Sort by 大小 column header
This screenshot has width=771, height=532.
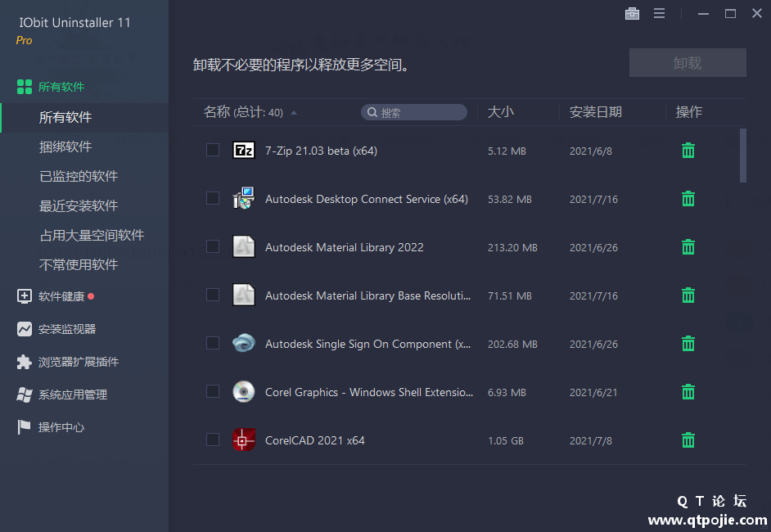(x=501, y=111)
